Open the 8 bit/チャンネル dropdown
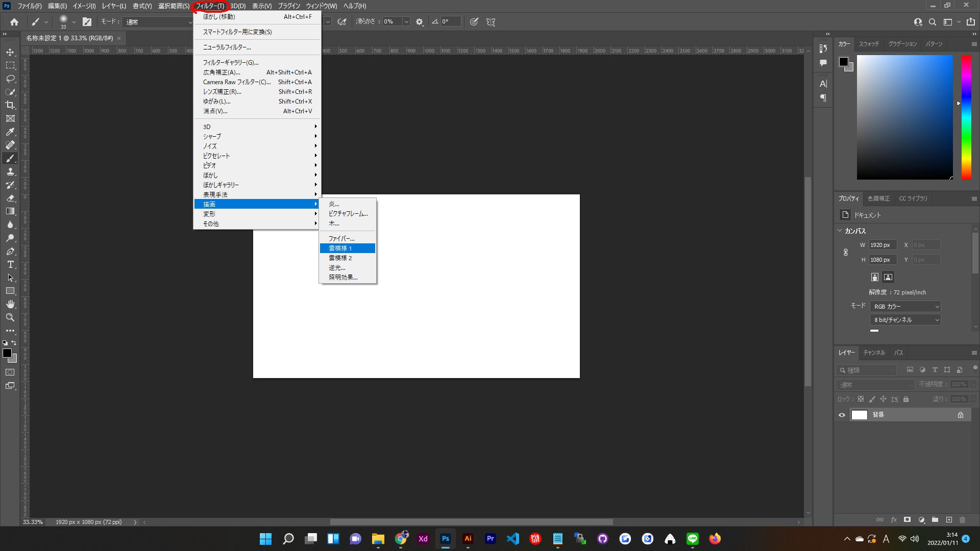The height and width of the screenshot is (551, 980). click(x=905, y=320)
